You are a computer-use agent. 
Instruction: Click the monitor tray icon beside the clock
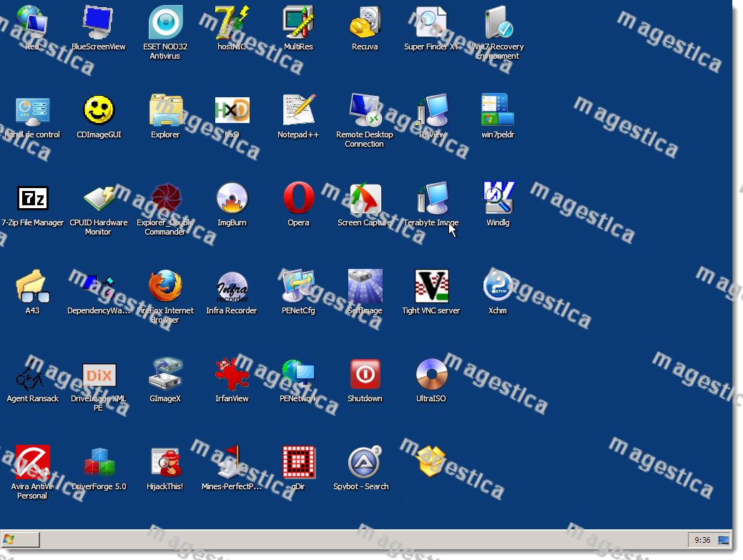click(x=724, y=540)
